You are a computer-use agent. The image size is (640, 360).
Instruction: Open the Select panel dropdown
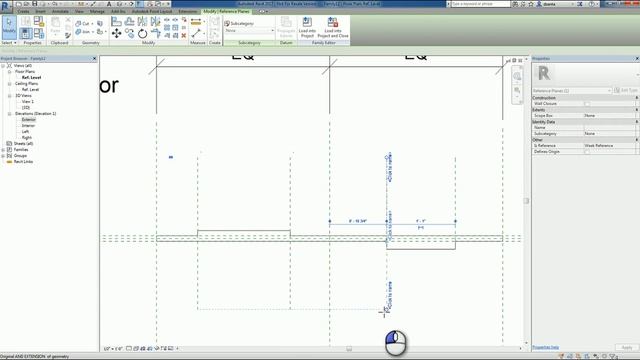(x=9, y=42)
